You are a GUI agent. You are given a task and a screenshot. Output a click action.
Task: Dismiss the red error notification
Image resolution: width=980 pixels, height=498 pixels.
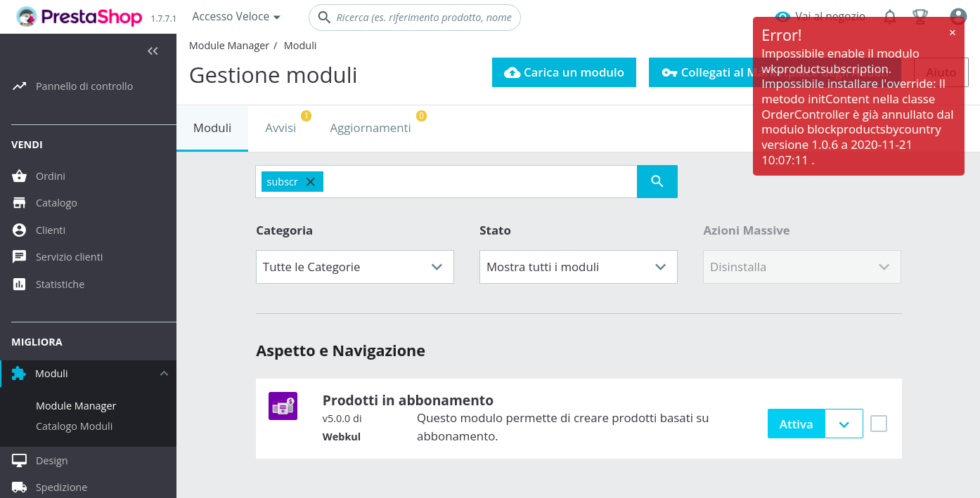click(x=953, y=32)
